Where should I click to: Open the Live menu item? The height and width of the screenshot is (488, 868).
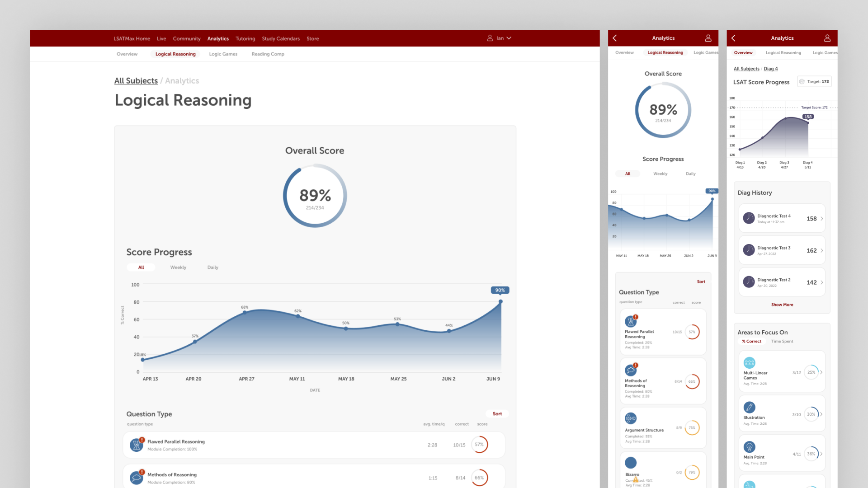[x=161, y=39]
